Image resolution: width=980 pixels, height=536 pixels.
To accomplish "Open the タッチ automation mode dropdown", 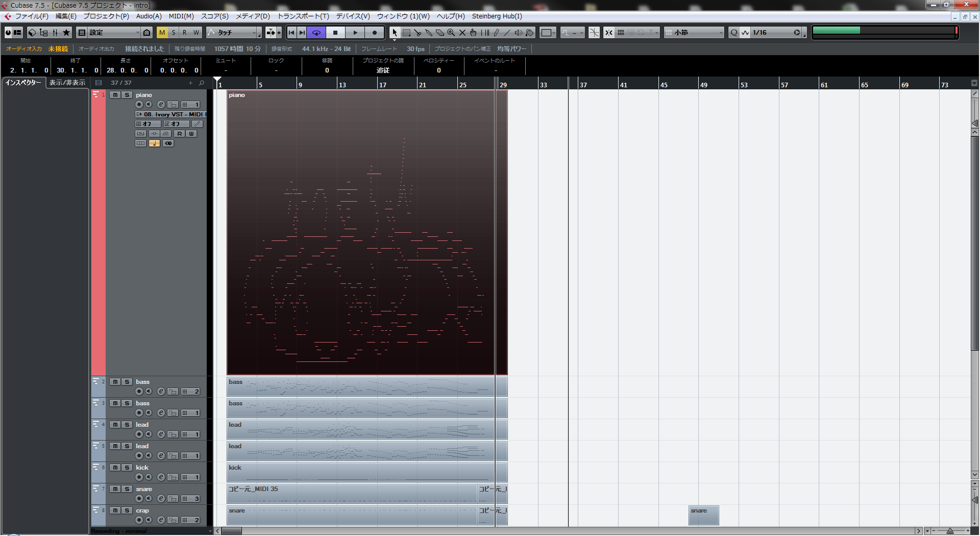I will (254, 33).
